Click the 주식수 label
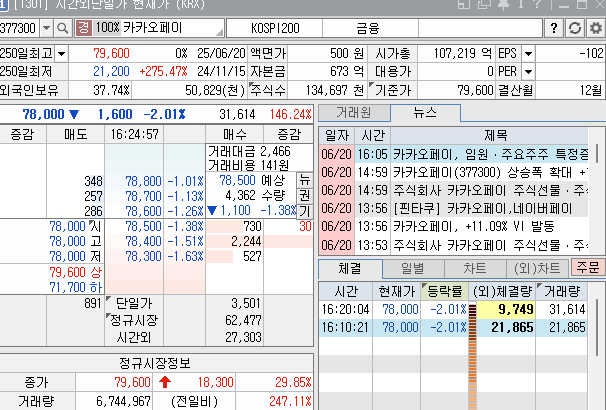The height and width of the screenshot is (410, 606). (268, 90)
